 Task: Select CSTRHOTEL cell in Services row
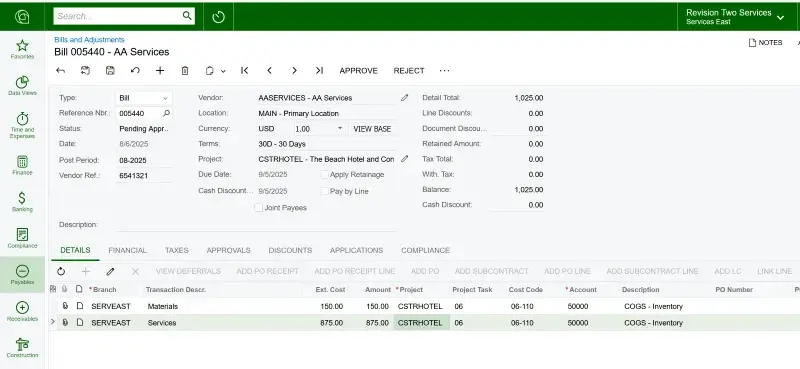[421, 323]
